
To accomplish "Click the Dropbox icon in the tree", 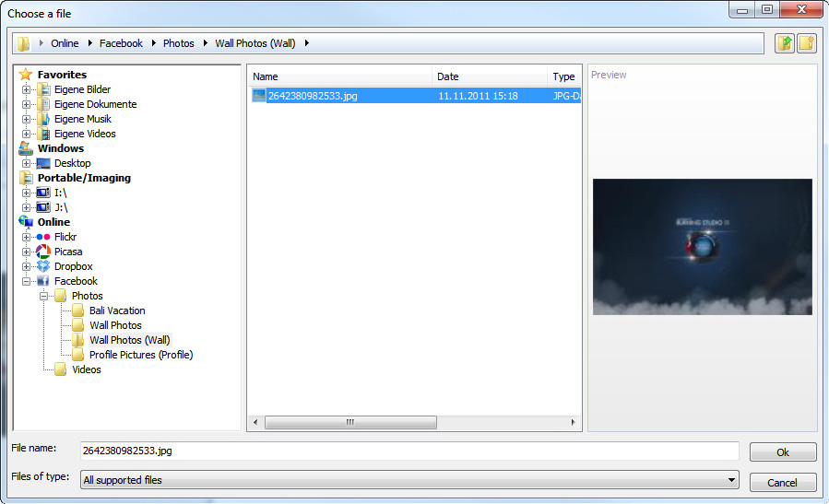I will (x=43, y=266).
